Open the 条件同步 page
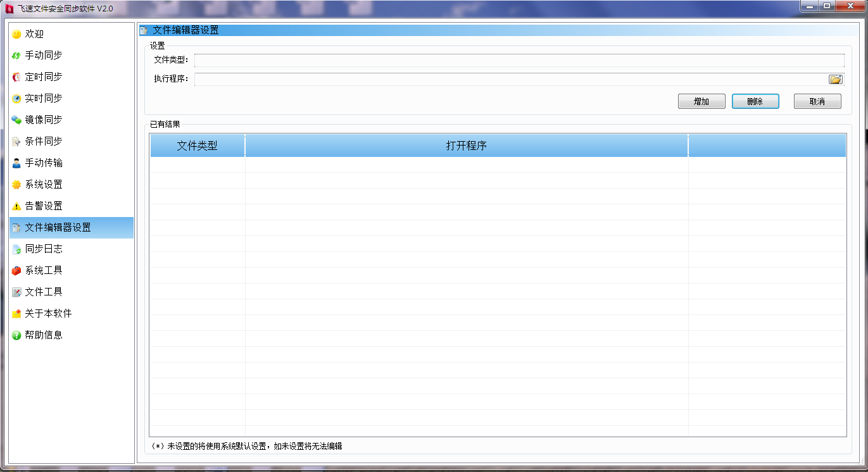This screenshot has width=868, height=472. (x=43, y=142)
